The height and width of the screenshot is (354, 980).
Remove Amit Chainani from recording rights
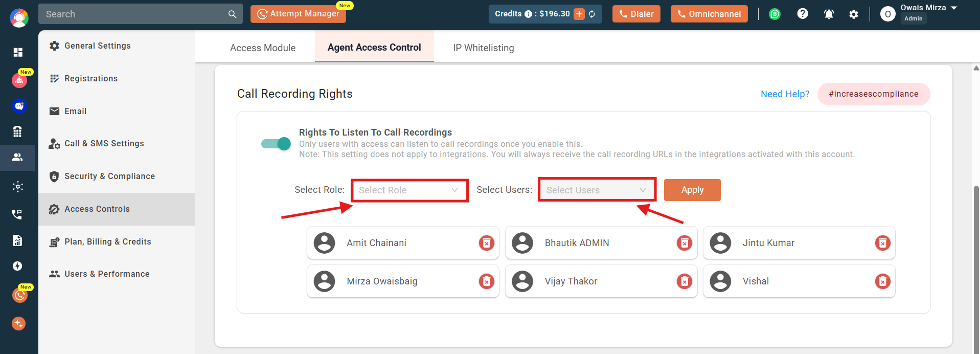coord(487,243)
